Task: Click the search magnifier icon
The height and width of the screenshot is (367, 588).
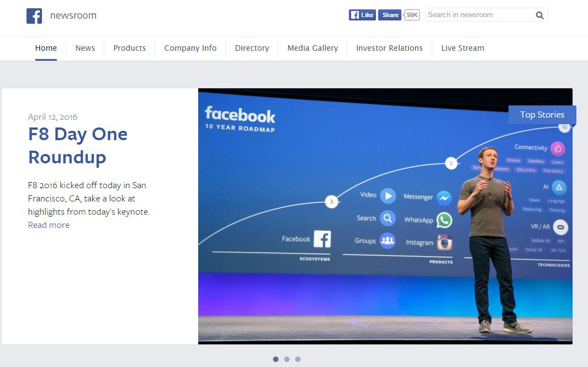Action: coord(539,15)
